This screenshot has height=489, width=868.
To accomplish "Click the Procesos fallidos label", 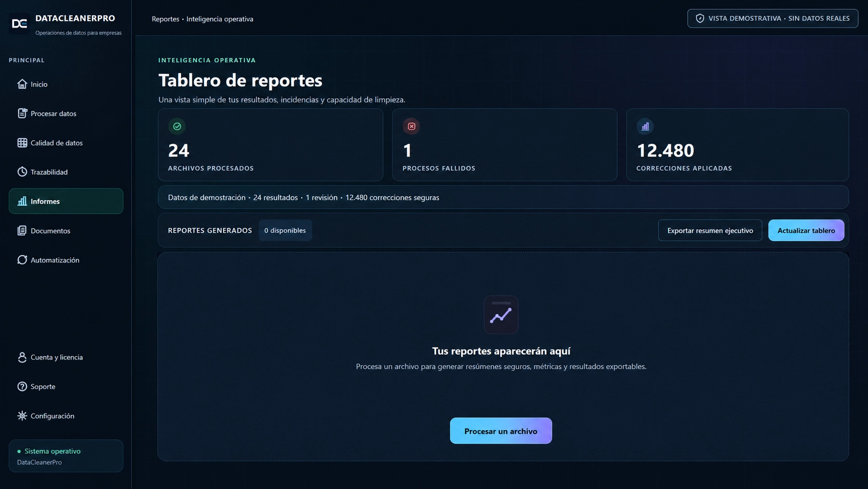I will tap(439, 168).
